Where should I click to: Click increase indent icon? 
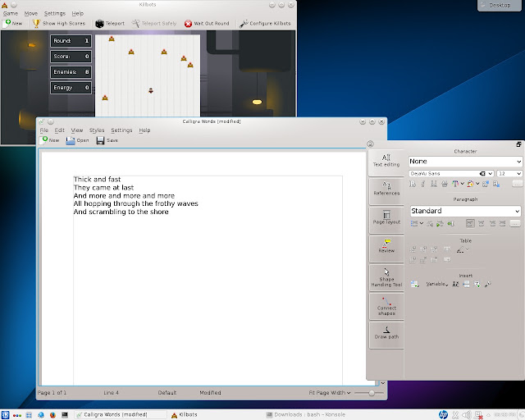440,223
